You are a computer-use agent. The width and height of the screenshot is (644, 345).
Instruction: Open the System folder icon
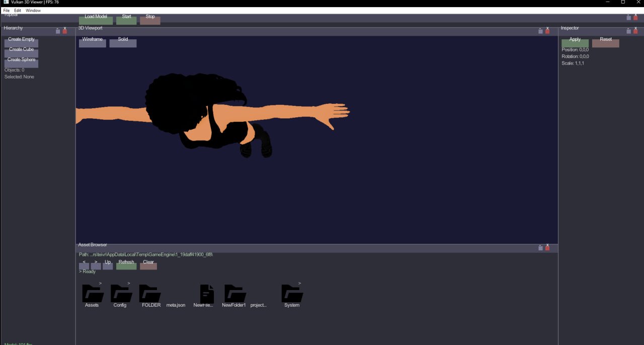point(292,293)
